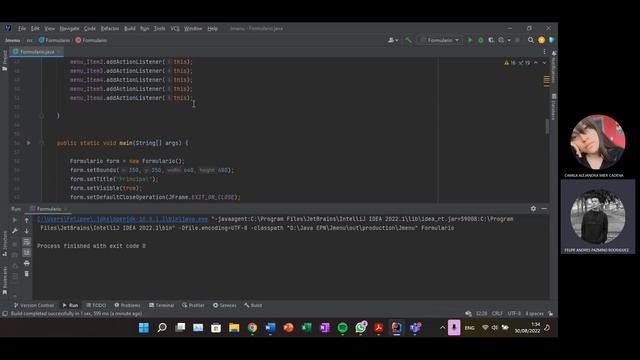Screen dimensions: 640x360
Task: Click the editor vertical scrollbar thumb
Action: coord(547,126)
